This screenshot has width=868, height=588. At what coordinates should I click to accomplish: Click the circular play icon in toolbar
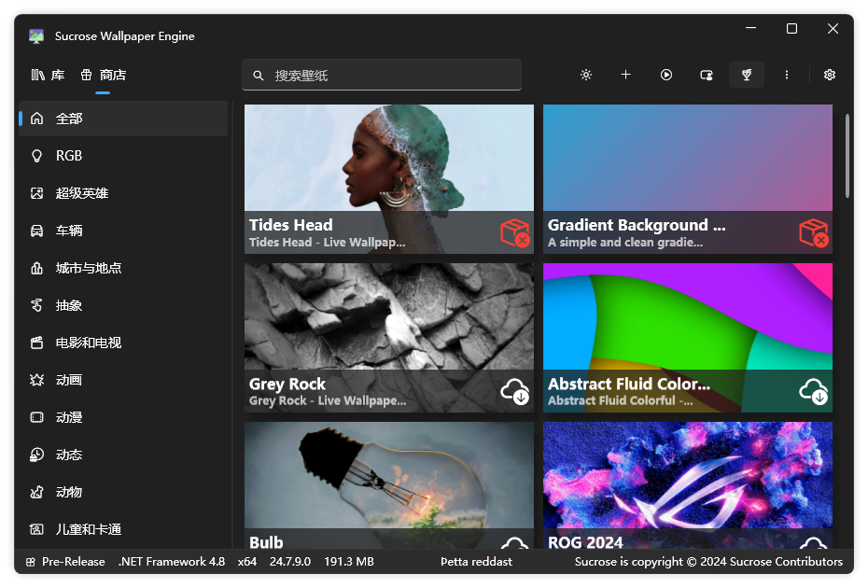(666, 75)
